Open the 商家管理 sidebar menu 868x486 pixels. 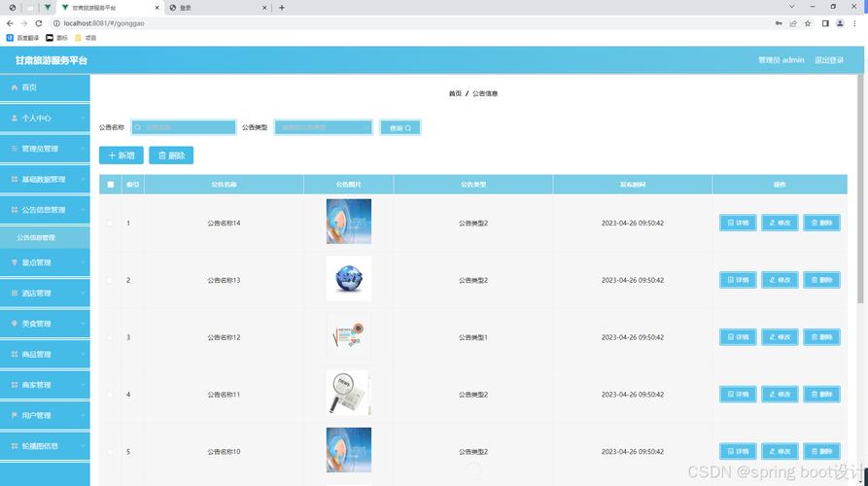pyautogui.click(x=45, y=385)
